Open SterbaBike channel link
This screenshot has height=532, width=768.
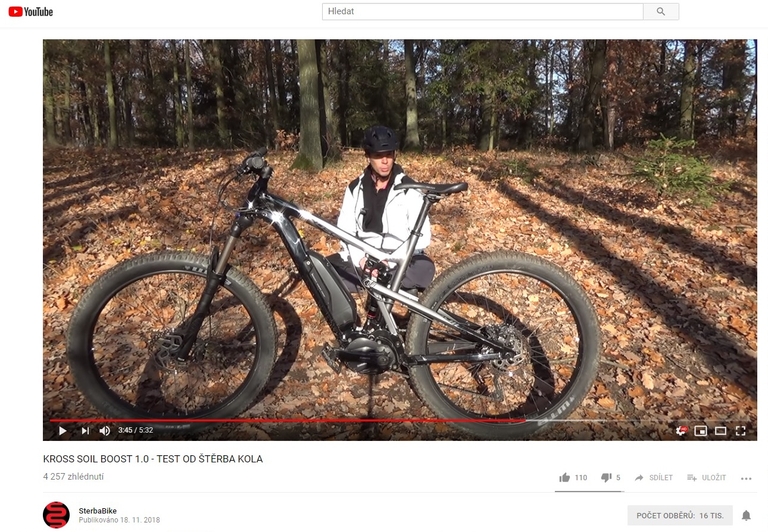[98, 511]
